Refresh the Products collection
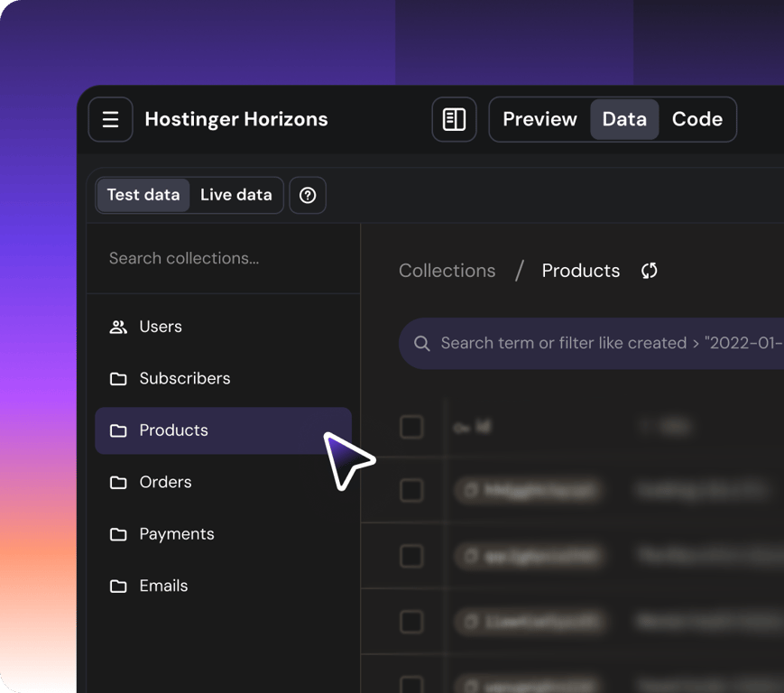 (649, 271)
